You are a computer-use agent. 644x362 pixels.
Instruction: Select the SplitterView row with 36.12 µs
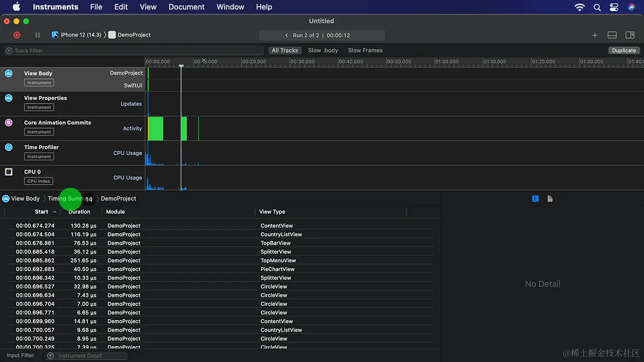coord(220,251)
